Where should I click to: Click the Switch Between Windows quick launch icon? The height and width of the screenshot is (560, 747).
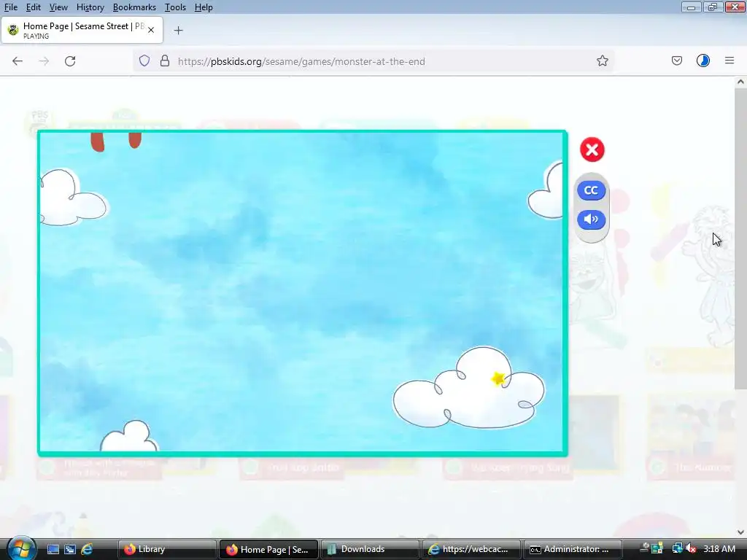point(70,550)
